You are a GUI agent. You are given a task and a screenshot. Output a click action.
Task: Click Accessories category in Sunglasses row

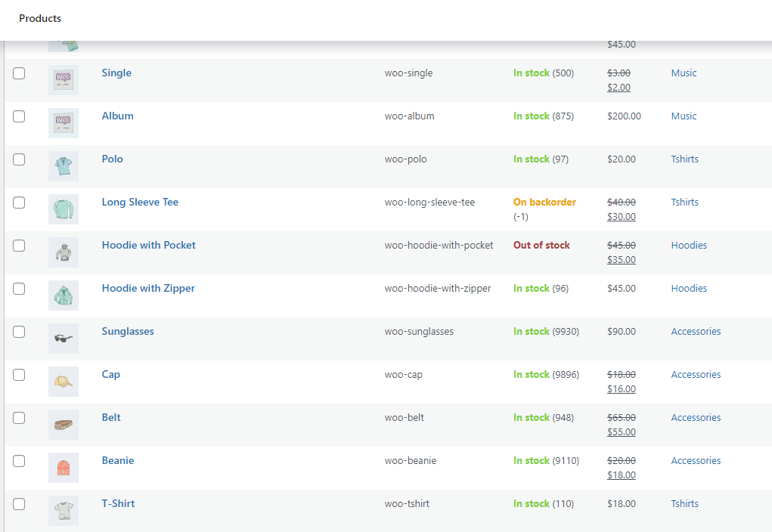696,332
